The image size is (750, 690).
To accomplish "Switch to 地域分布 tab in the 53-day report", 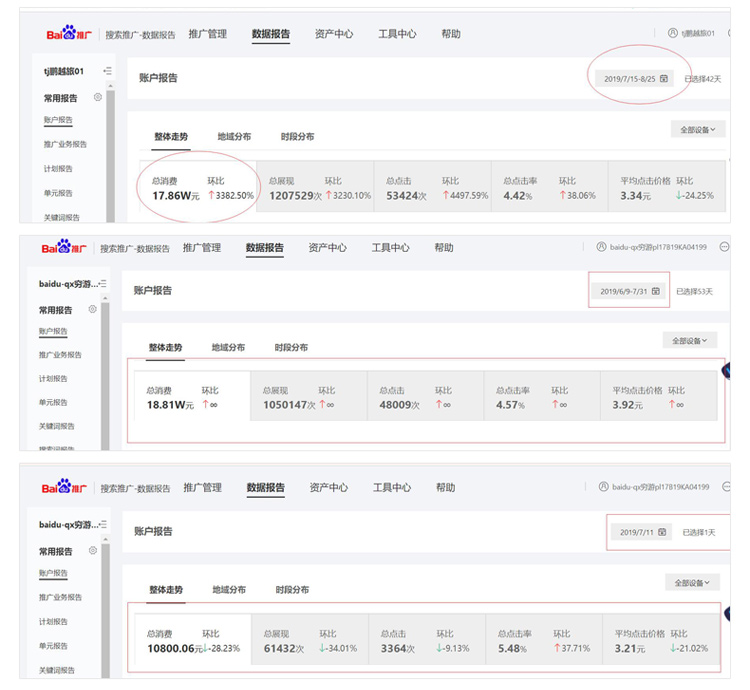I will (x=228, y=347).
